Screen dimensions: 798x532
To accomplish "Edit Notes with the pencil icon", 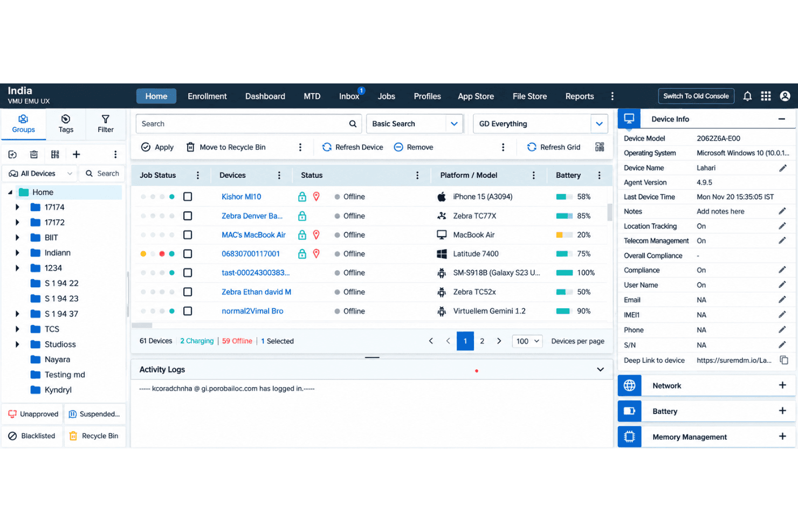I will pos(782,211).
